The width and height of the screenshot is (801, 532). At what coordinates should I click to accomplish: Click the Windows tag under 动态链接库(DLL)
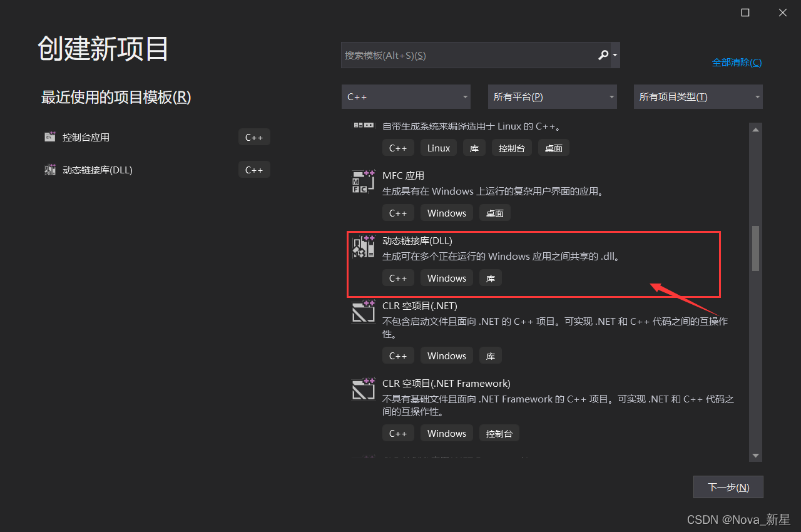pyautogui.click(x=447, y=279)
